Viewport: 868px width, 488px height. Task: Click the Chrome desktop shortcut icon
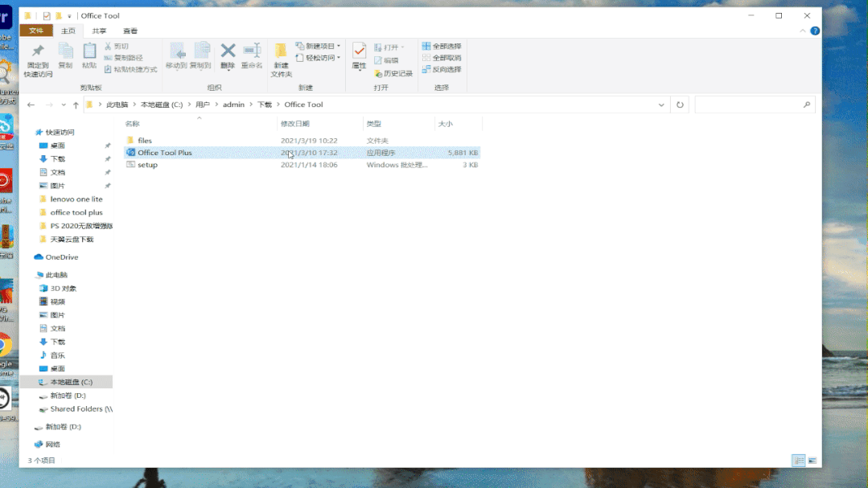[6, 345]
